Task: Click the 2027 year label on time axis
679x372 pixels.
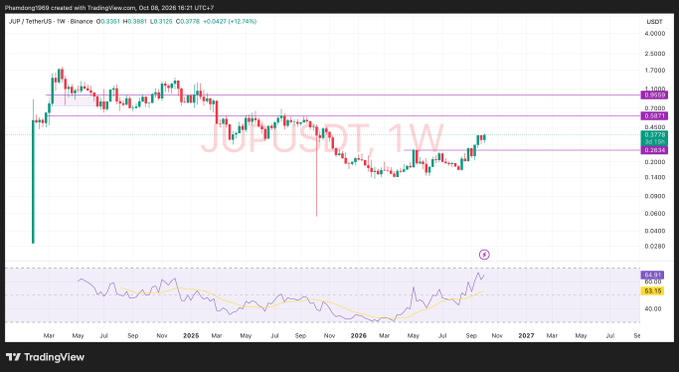Action: pos(527,336)
